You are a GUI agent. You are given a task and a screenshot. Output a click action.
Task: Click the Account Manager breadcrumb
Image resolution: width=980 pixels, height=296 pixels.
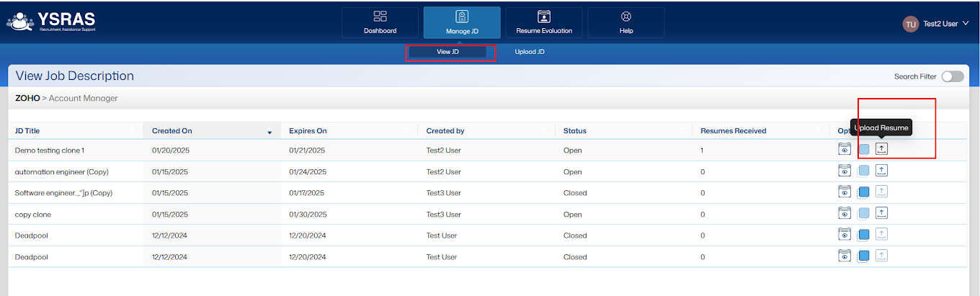[83, 98]
